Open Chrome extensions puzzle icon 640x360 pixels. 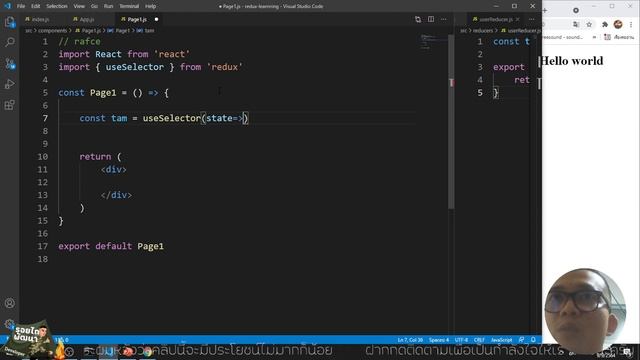pyautogui.click(x=605, y=24)
